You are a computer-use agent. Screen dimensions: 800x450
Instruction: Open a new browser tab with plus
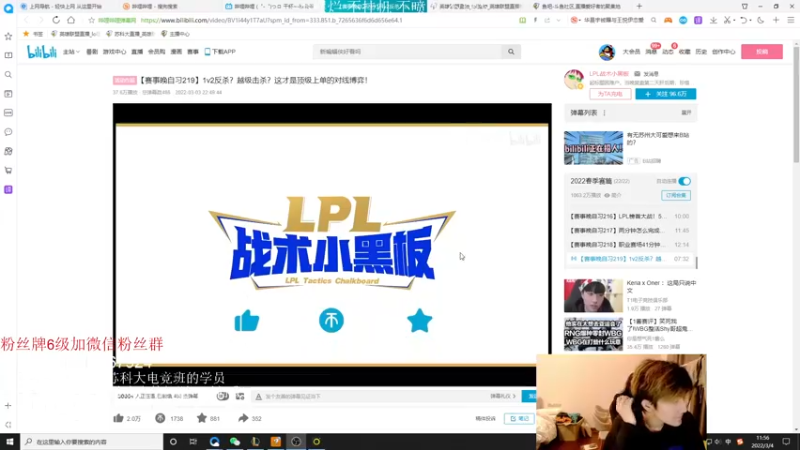point(639,6)
